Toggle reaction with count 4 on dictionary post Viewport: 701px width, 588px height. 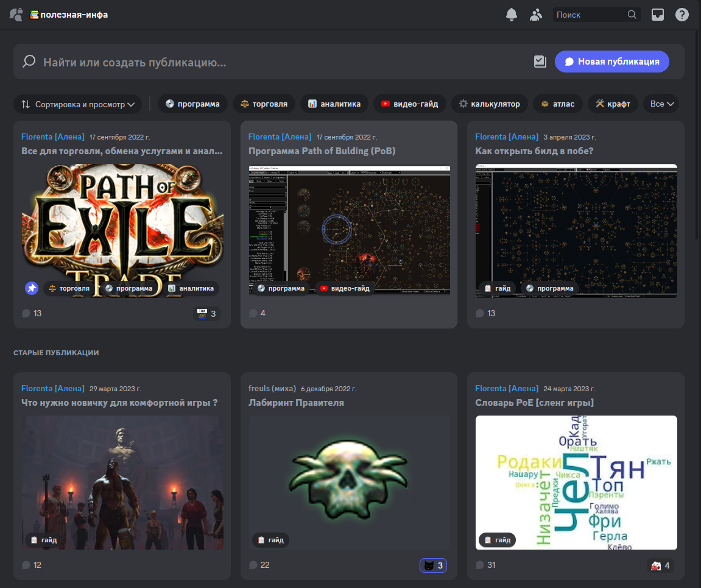point(660,565)
